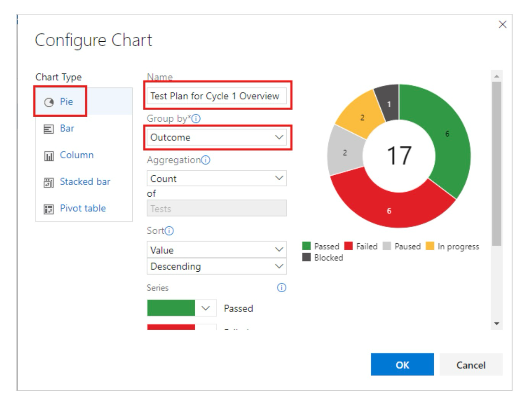
Task: Select the Stacked bar chart icon
Action: [49, 183]
